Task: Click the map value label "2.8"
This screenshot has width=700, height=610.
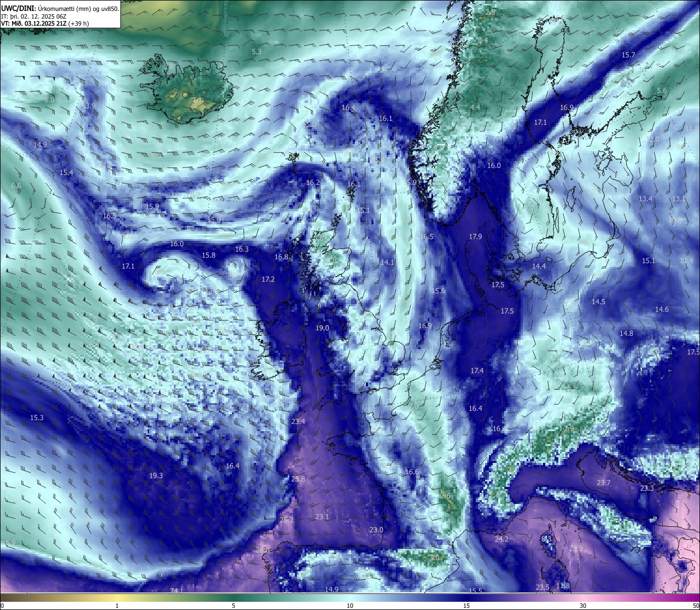Action: point(491,13)
